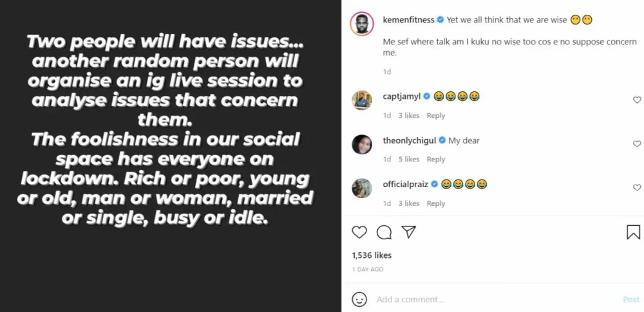Image resolution: width=644 pixels, height=312 pixels.
Task: View the 1,536 likes list
Action: pyautogui.click(x=373, y=255)
